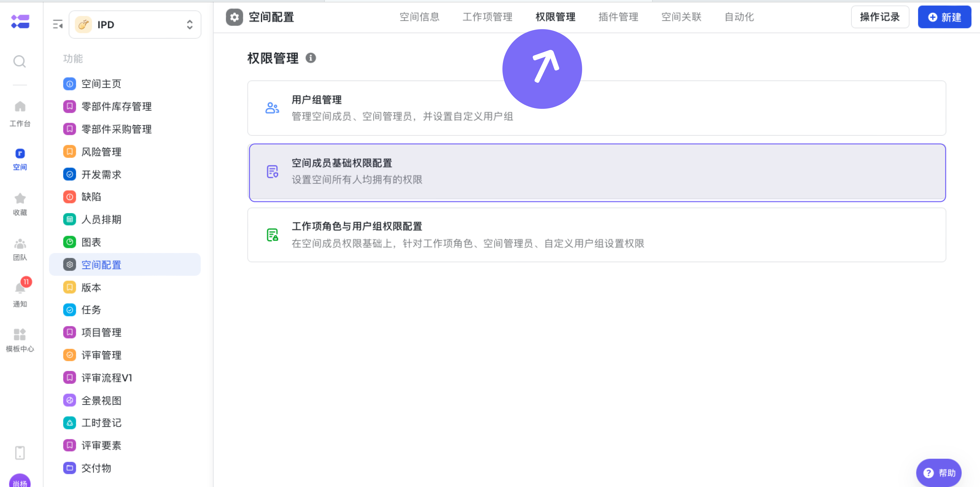Click the 图表 icon
The height and width of the screenshot is (487, 980).
(70, 242)
